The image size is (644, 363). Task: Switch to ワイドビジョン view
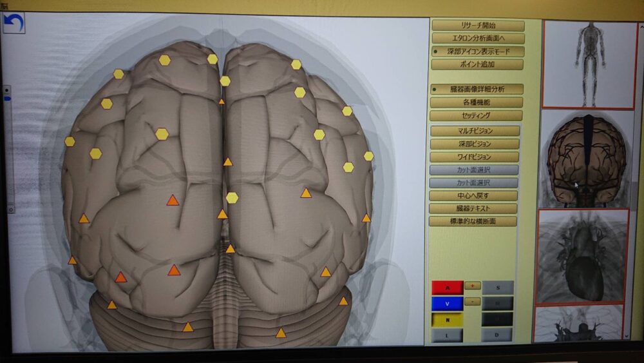pyautogui.click(x=474, y=157)
